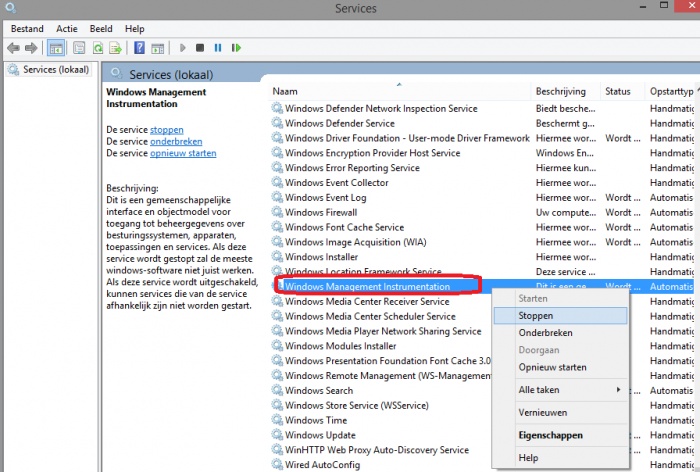
Task: Open Eigenschappen from the context menu
Action: (560, 435)
